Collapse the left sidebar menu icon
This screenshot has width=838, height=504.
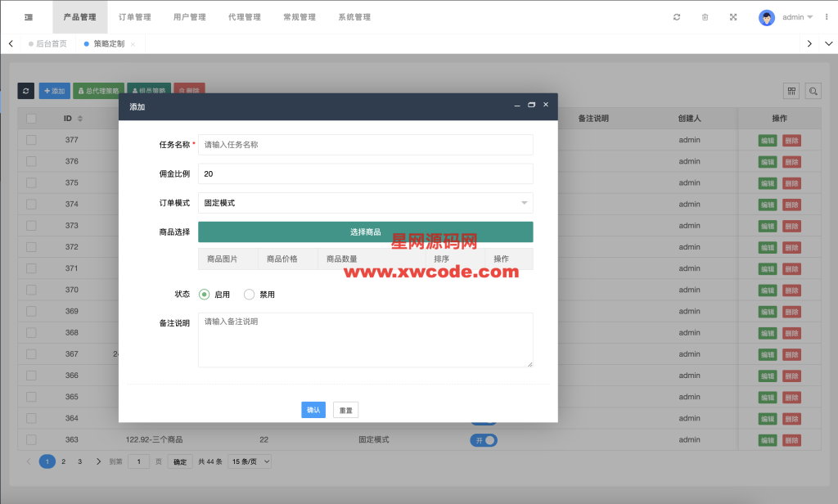point(29,17)
